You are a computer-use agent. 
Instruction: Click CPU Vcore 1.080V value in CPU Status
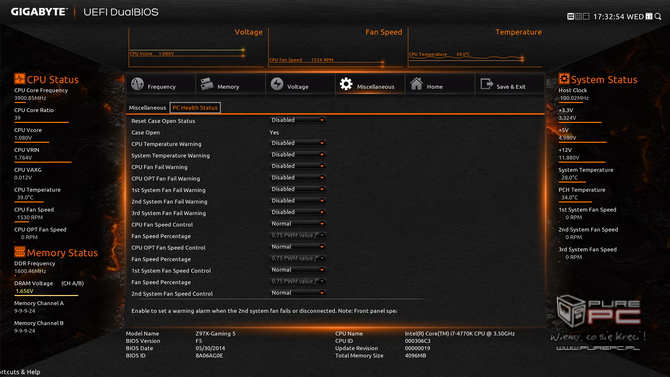(23, 138)
